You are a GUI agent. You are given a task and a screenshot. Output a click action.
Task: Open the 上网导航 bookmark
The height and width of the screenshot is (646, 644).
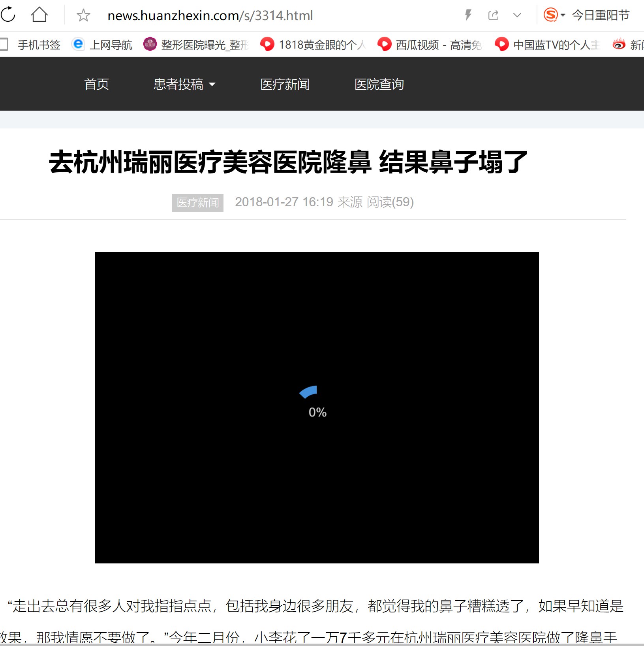pyautogui.click(x=102, y=45)
